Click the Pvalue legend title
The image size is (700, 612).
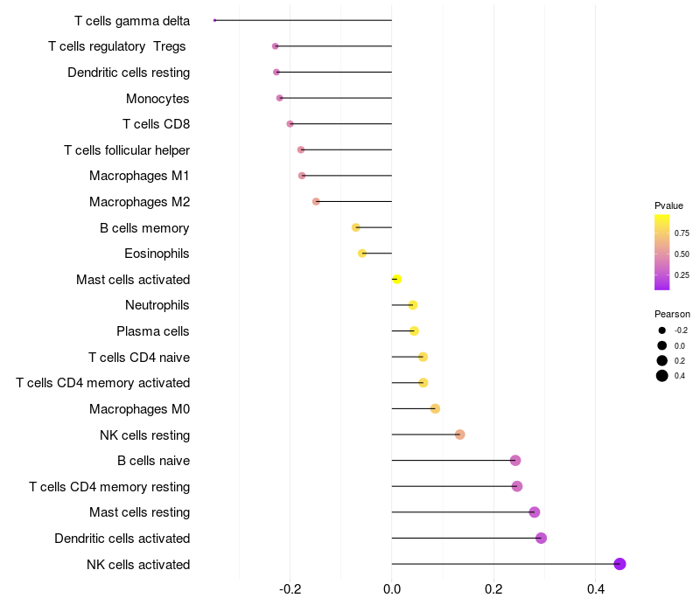point(668,205)
